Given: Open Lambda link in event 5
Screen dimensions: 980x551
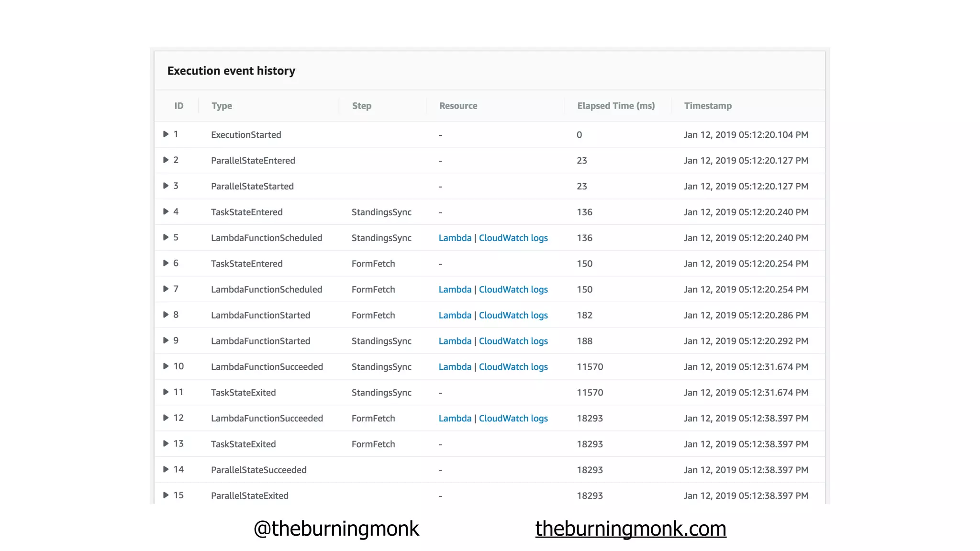Looking at the screenshot, I should 455,238.
